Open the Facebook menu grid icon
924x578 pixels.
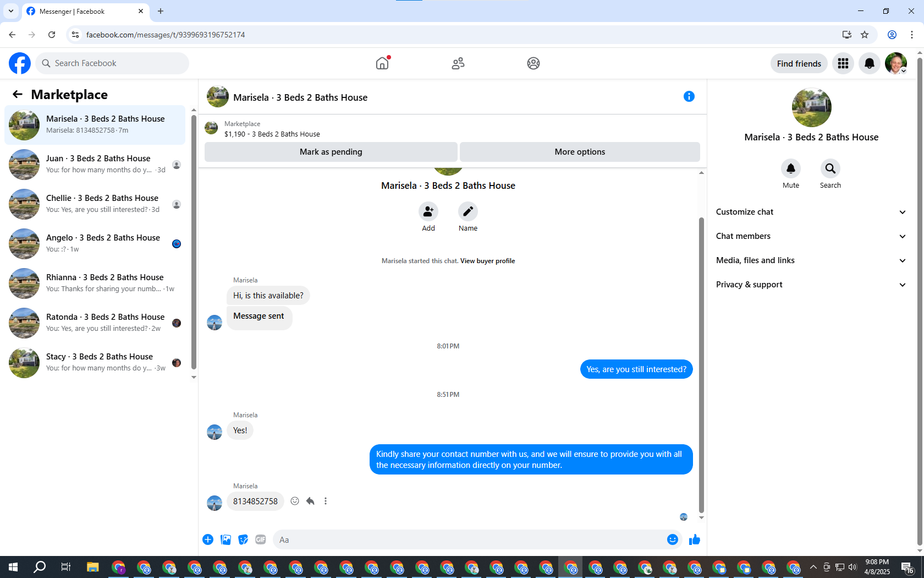[x=843, y=63]
